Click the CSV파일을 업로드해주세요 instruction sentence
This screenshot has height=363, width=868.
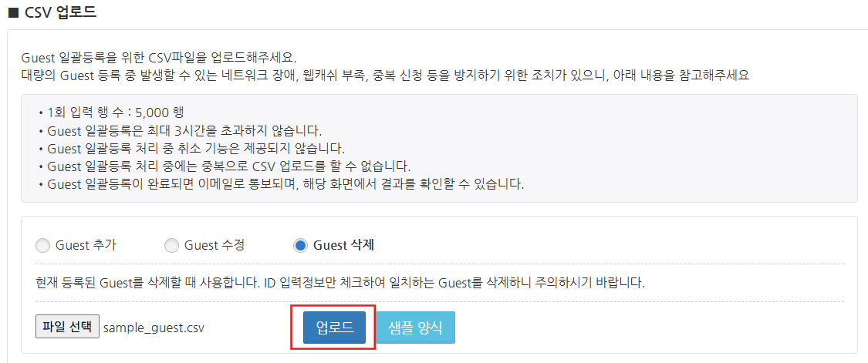(159, 59)
